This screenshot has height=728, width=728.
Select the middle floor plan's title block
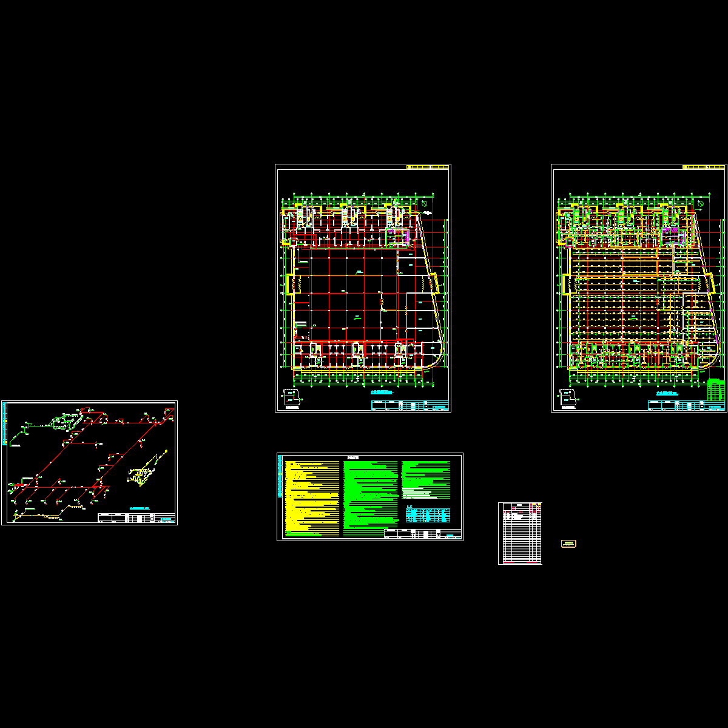click(409, 405)
